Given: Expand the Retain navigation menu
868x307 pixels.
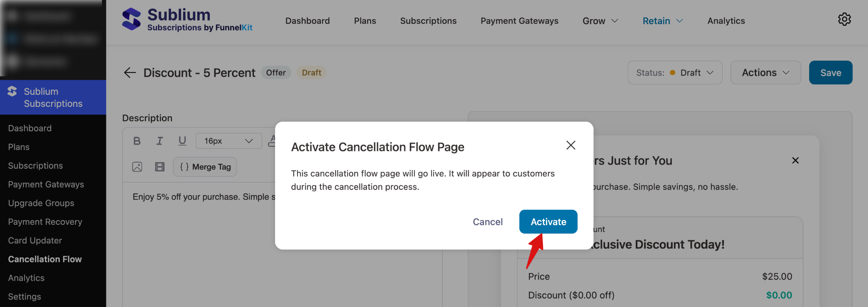Looking at the screenshot, I should [x=662, y=21].
